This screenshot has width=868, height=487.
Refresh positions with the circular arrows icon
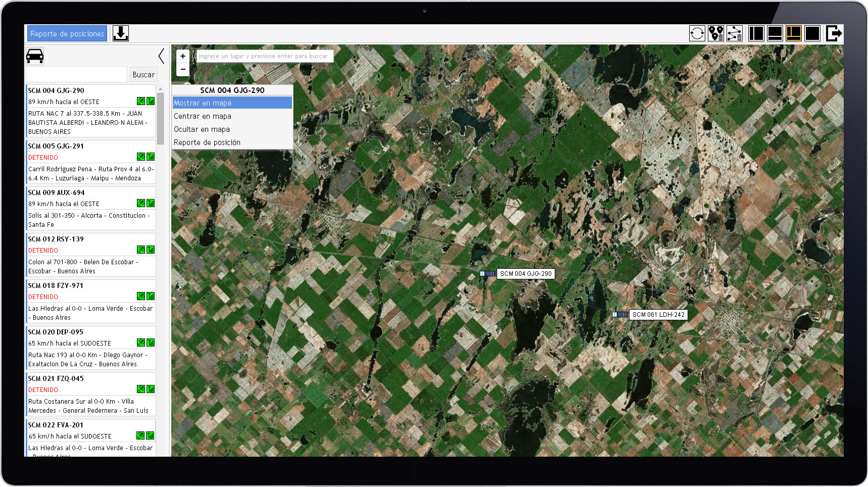pyautogui.click(x=697, y=33)
